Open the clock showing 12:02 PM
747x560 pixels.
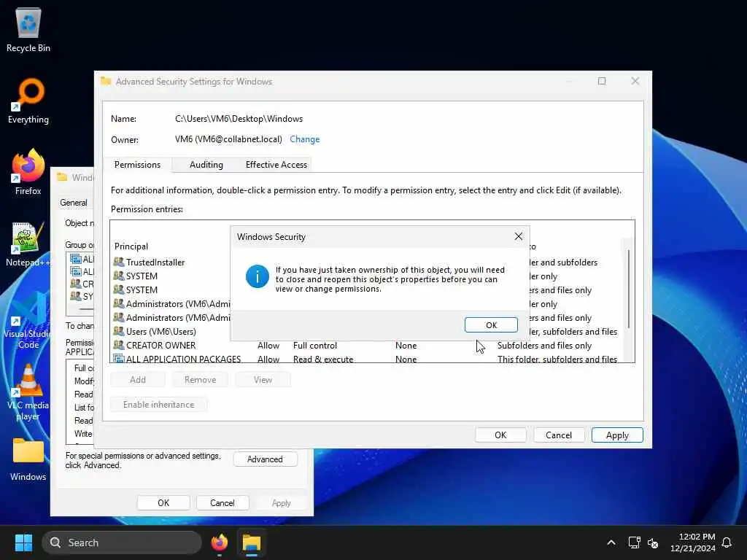tap(693, 542)
